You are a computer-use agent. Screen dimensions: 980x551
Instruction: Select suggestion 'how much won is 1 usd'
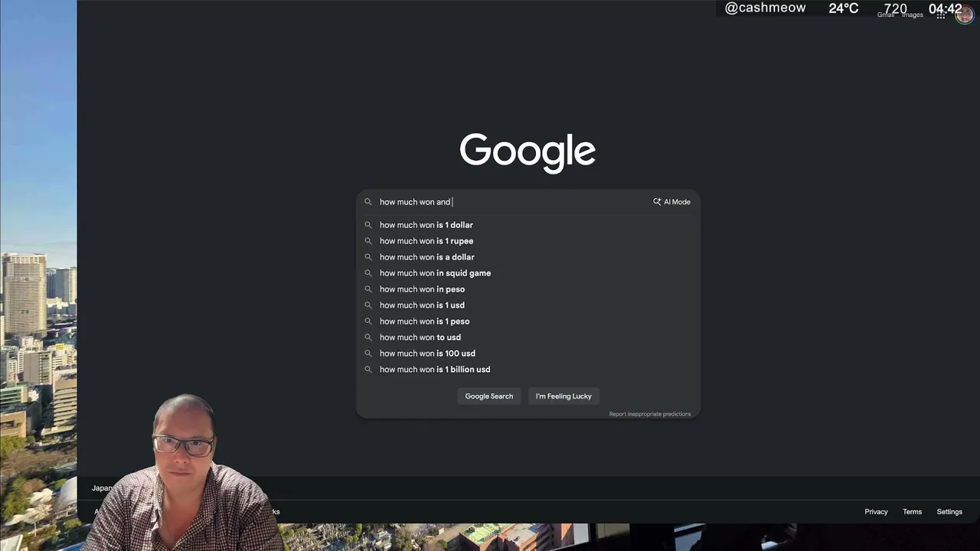click(528, 305)
